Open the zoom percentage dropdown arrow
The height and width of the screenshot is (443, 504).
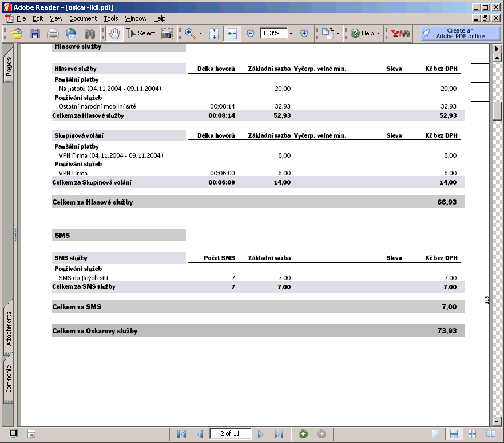[x=291, y=34]
